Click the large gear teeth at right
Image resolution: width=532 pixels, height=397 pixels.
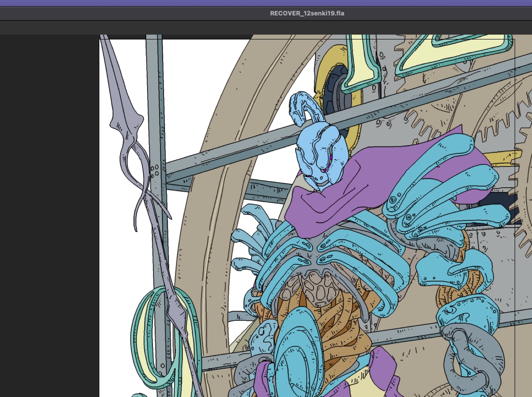497,129
